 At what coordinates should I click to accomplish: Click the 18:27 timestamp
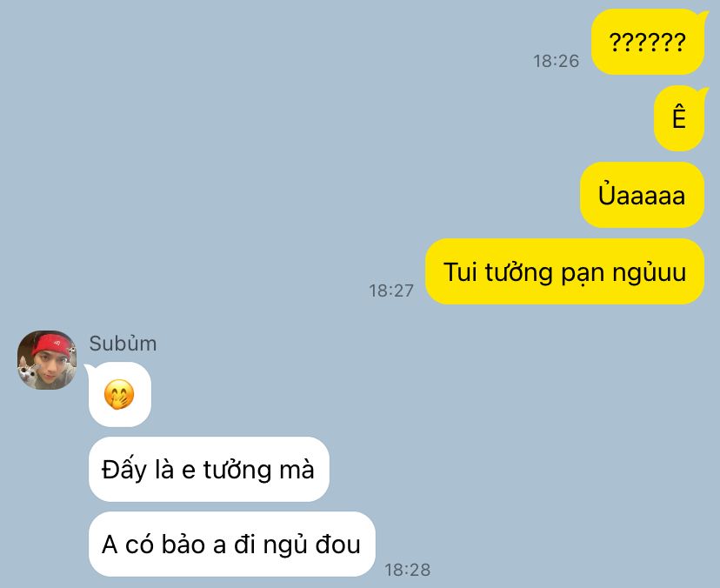391,291
